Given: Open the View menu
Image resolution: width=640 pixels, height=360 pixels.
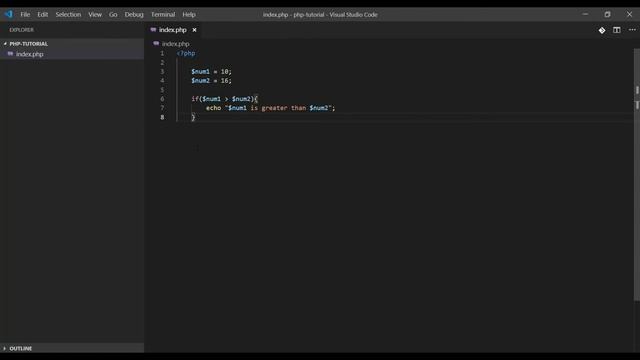Looking at the screenshot, I should [95, 14].
